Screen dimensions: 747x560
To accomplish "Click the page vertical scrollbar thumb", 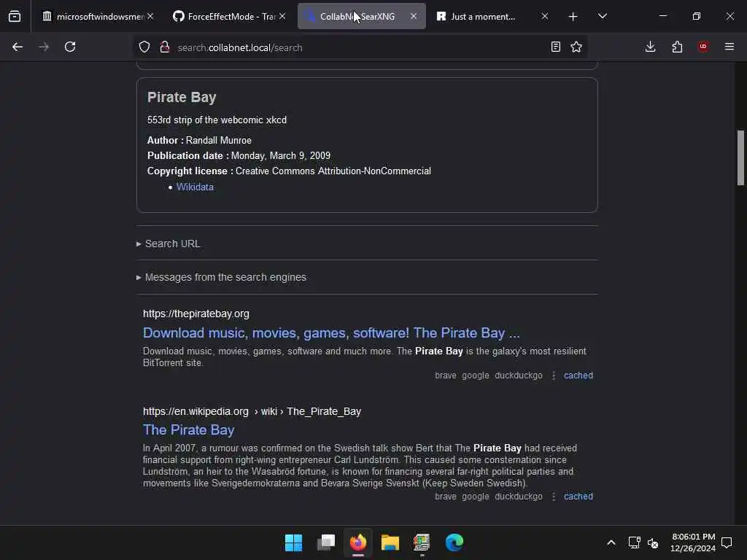I will (740, 157).
